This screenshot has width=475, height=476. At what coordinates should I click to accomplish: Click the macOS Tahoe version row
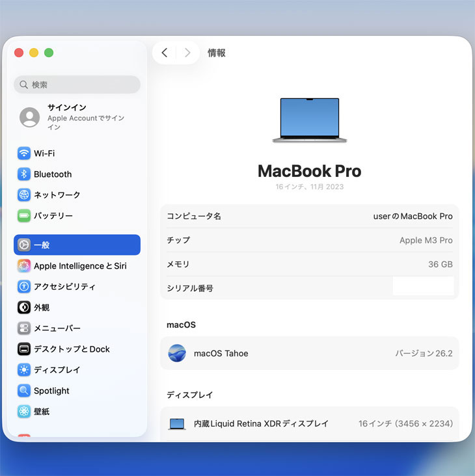click(309, 353)
